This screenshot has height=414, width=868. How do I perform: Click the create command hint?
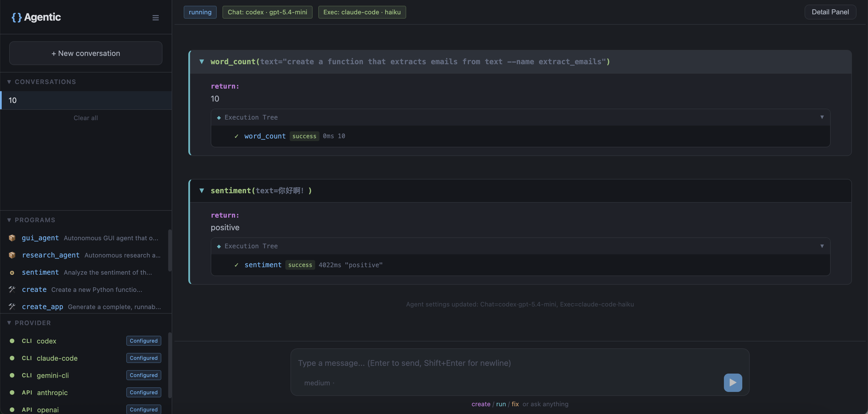tap(481, 404)
